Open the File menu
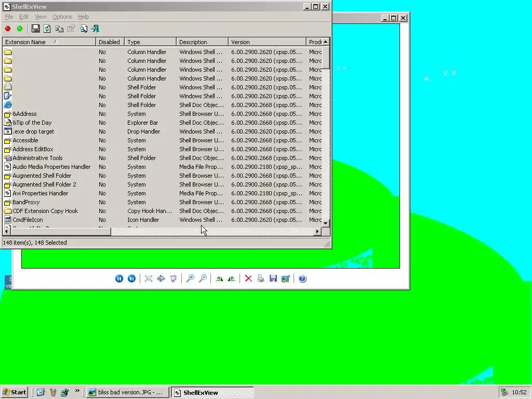The height and width of the screenshot is (399, 532). pos(9,17)
